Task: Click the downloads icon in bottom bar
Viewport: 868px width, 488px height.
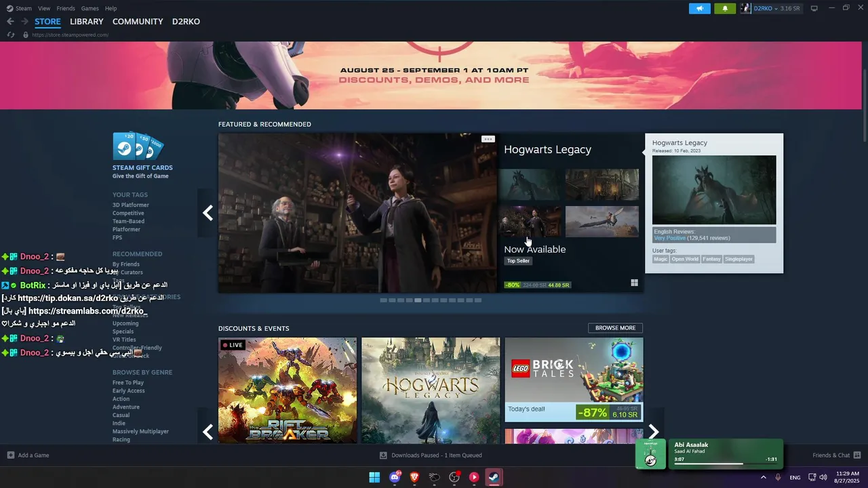Action: [x=383, y=455]
